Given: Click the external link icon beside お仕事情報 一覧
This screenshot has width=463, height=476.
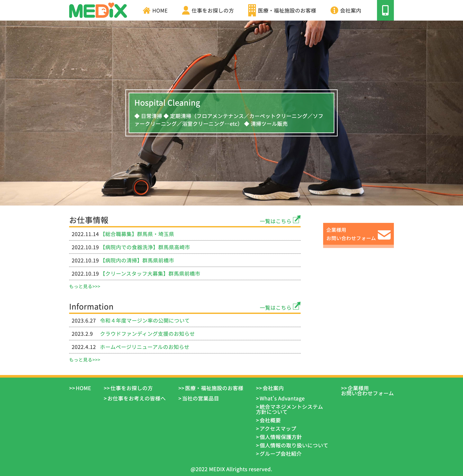Looking at the screenshot, I should [296, 219].
